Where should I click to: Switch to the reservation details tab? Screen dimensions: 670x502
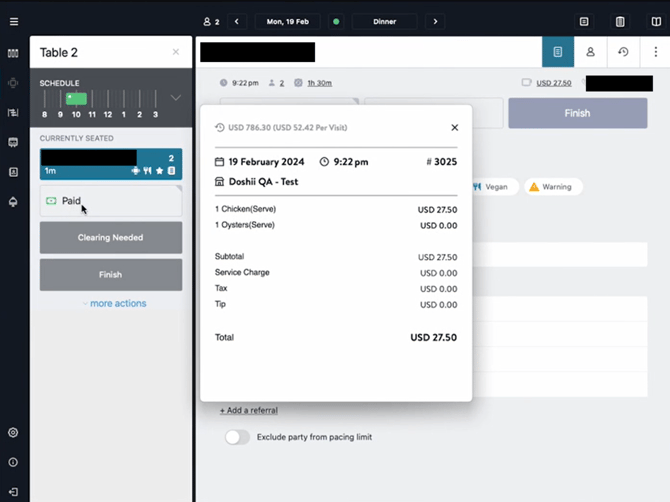558,52
